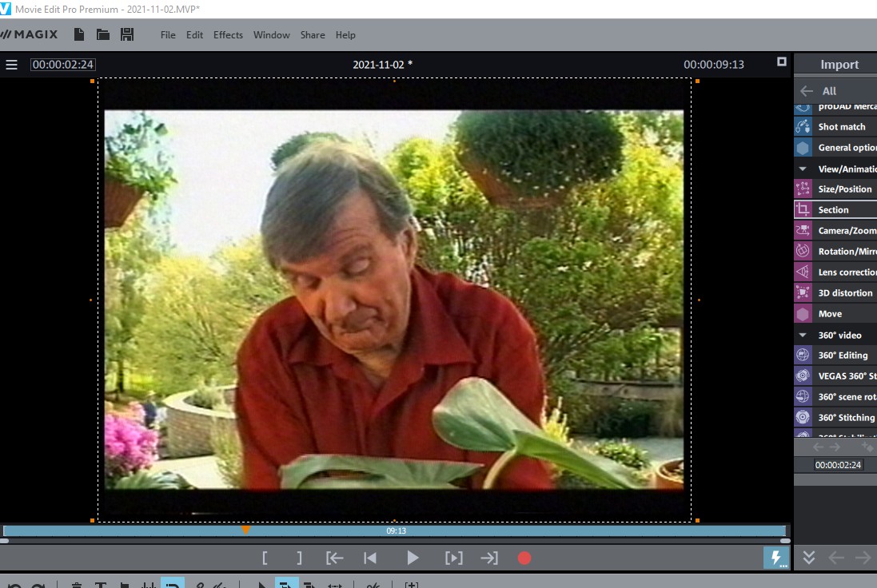Click the 00:00:02:24 timecode field at top left

tap(62, 65)
